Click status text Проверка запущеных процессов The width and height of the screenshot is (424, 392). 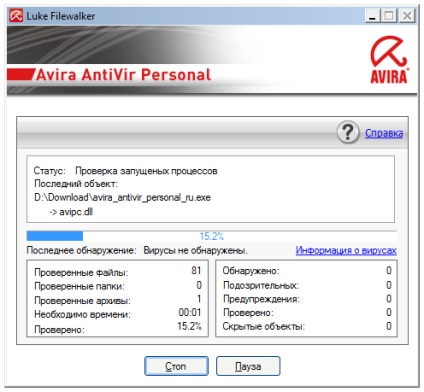(x=146, y=171)
